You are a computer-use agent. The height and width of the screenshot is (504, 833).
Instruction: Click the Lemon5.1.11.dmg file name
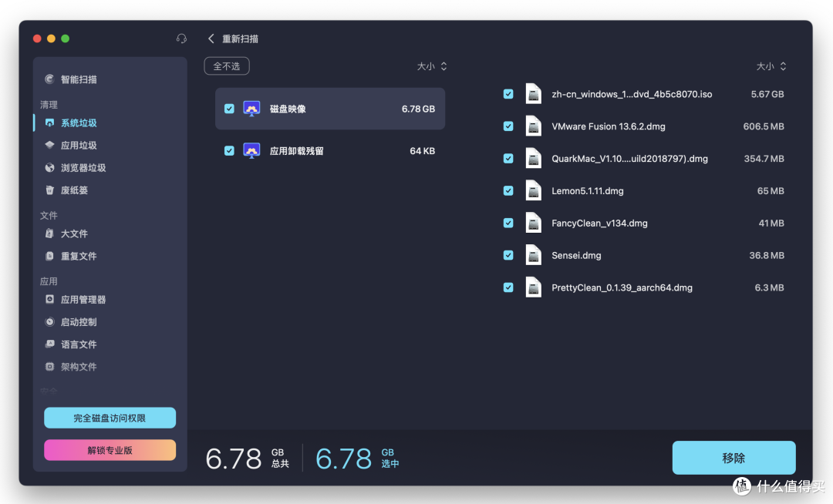[x=588, y=190]
